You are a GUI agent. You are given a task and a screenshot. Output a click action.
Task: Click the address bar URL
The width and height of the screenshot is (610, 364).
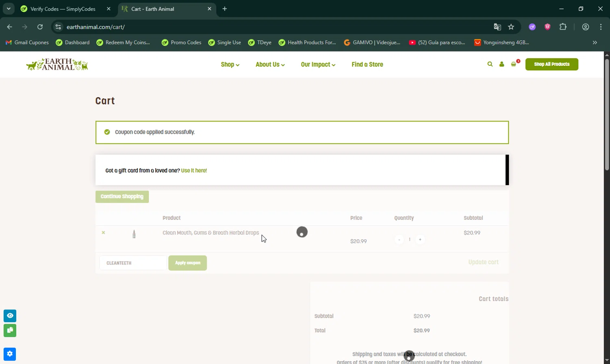coord(96,27)
